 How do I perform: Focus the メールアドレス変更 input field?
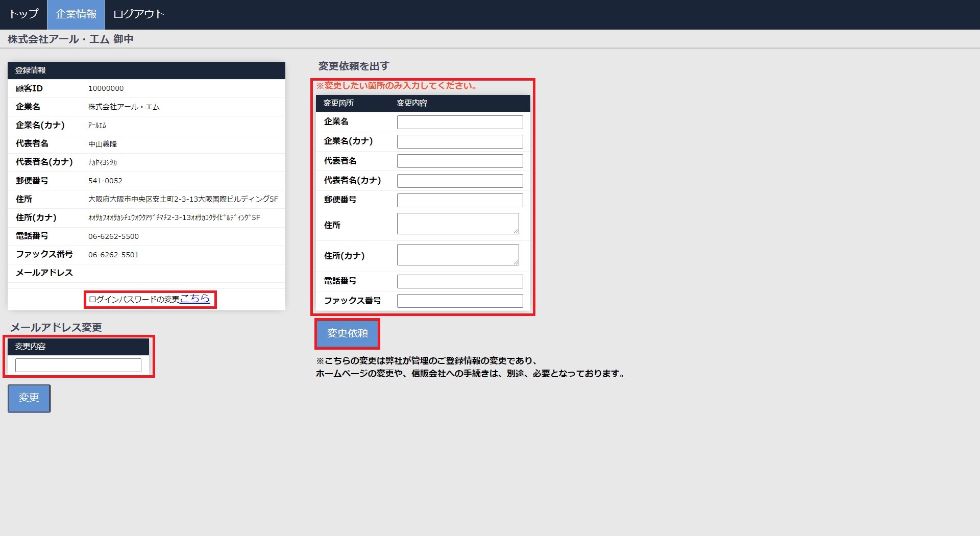(x=78, y=365)
